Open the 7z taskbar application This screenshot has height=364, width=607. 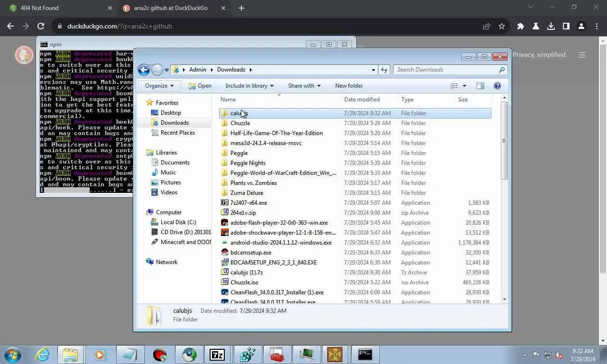217,355
